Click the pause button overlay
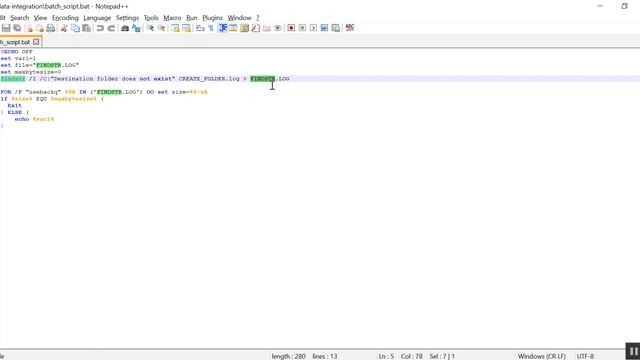This screenshot has width=640, height=360. click(x=633, y=351)
